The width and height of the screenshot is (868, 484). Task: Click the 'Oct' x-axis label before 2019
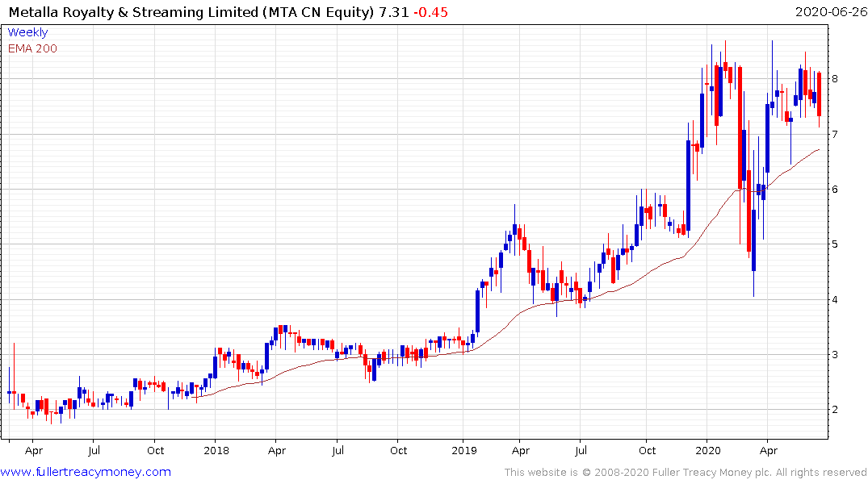click(398, 450)
